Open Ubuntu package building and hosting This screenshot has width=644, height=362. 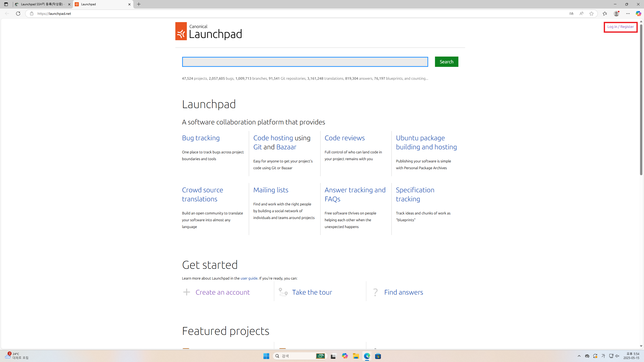(426, 143)
